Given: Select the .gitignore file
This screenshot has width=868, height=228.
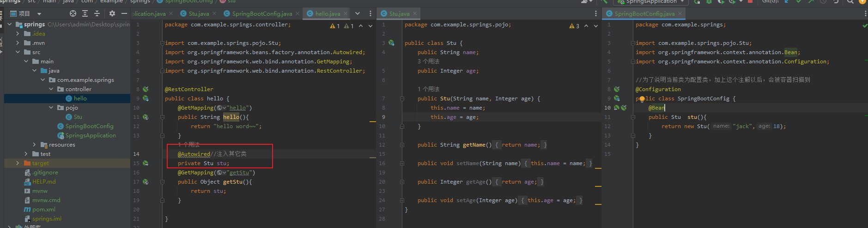Looking at the screenshot, I should (41, 172).
